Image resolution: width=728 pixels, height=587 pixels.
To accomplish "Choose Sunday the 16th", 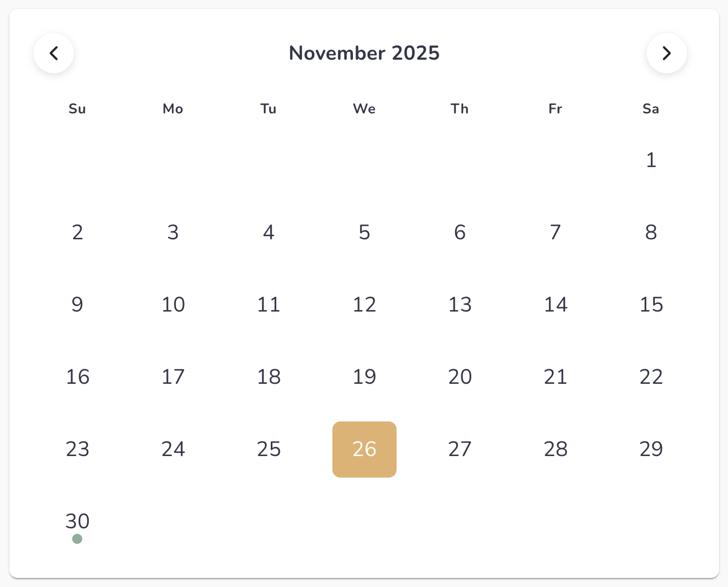I will click(x=77, y=377).
